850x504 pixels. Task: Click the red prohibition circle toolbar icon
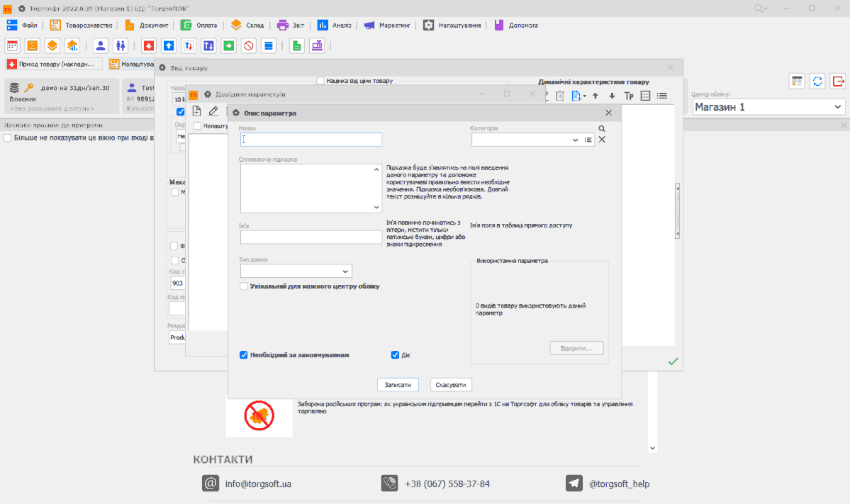coord(249,46)
